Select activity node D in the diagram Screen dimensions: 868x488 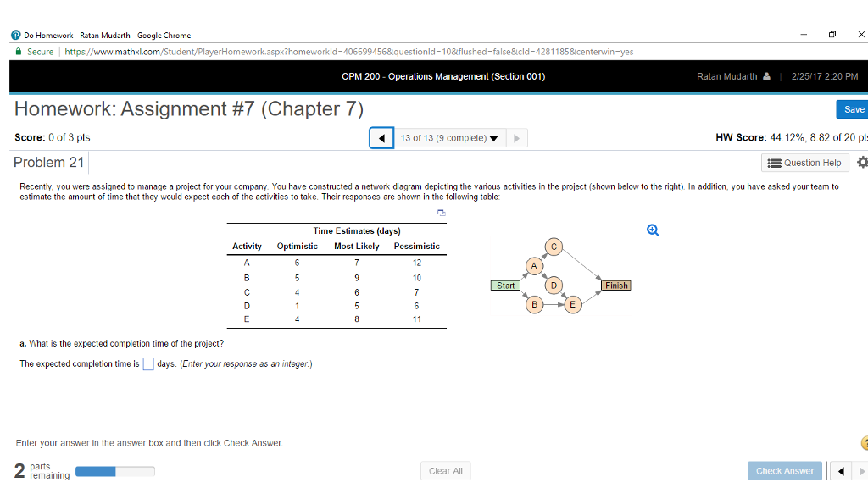pyautogui.click(x=554, y=286)
